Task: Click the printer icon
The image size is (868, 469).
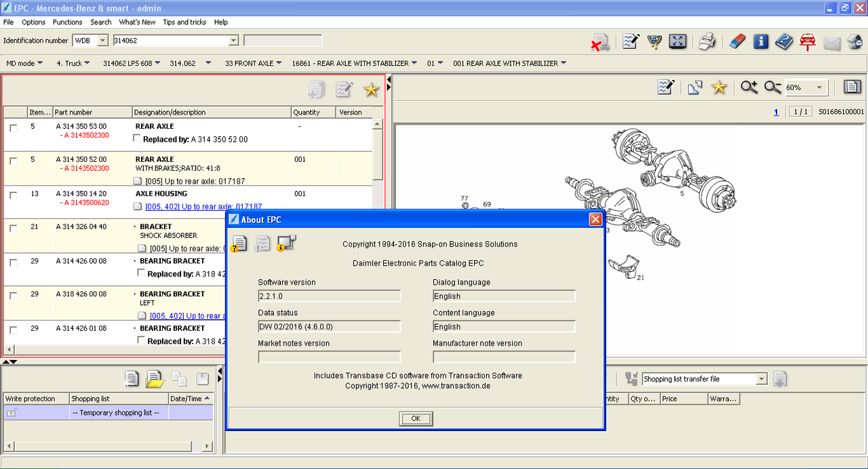Action: point(707,42)
